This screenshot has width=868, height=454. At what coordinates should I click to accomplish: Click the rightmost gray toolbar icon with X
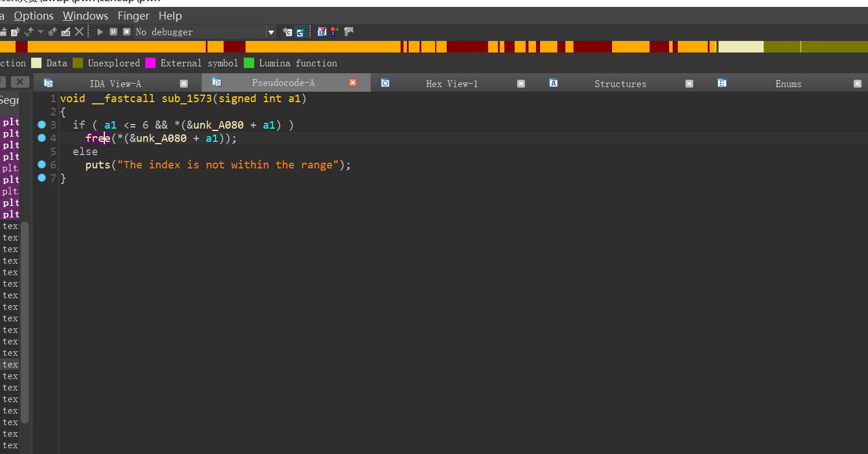click(349, 32)
